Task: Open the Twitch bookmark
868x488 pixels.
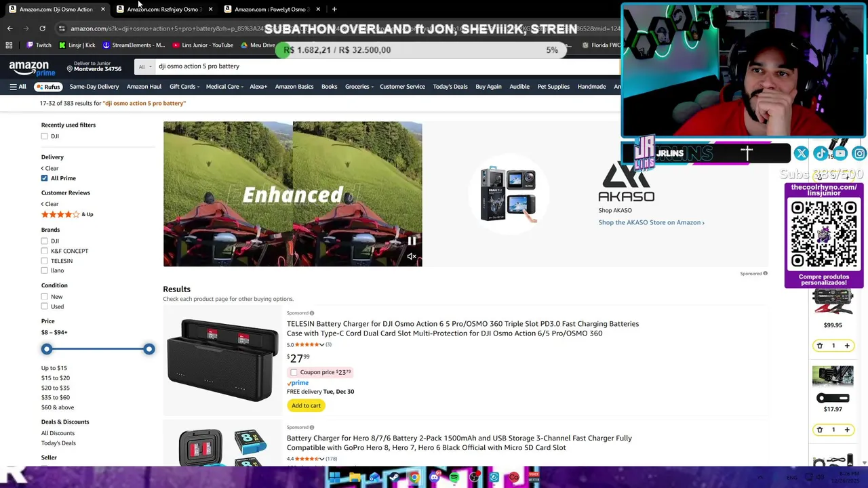Action: coord(39,45)
